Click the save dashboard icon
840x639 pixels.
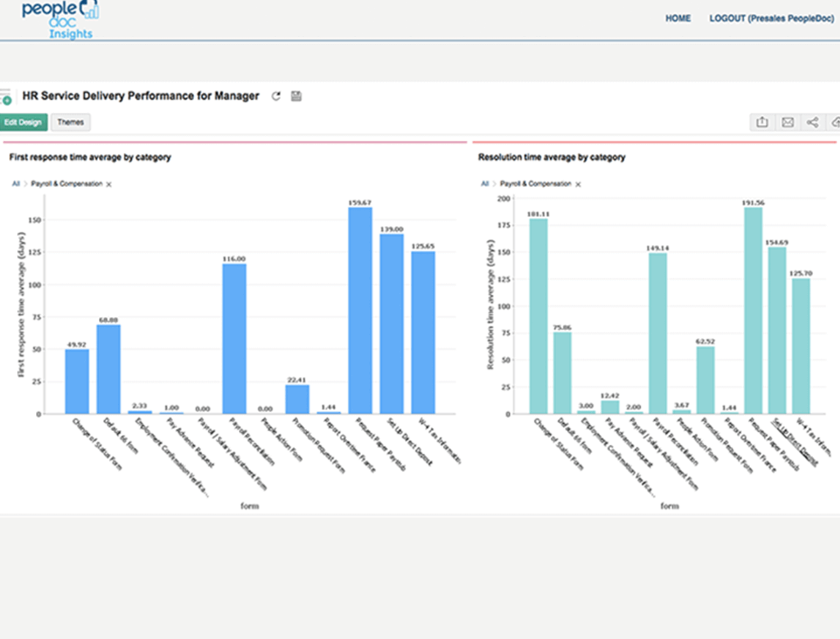click(296, 97)
